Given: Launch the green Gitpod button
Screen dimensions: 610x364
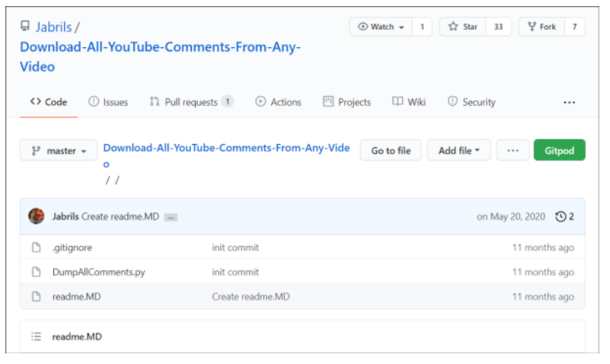Looking at the screenshot, I should pyautogui.click(x=560, y=150).
